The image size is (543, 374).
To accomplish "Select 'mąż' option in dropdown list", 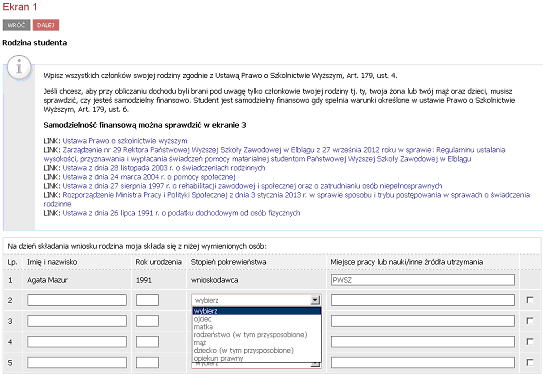I will coord(257,342).
